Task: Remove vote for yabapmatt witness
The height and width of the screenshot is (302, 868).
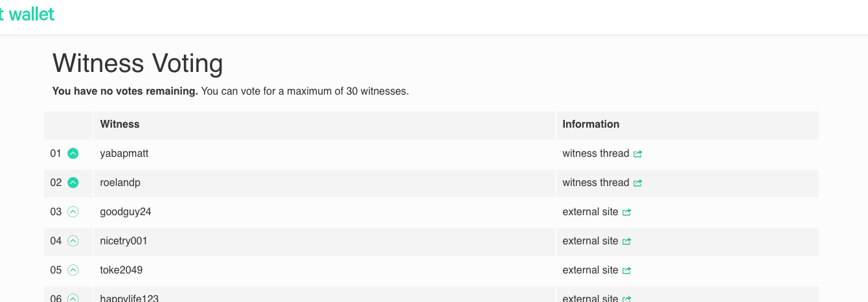Action: [73, 154]
